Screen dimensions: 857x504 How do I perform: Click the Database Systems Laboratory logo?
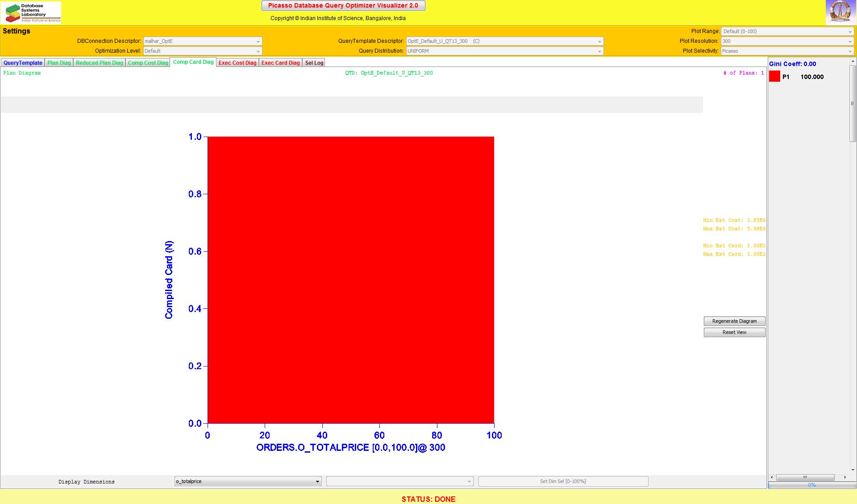point(31,12)
